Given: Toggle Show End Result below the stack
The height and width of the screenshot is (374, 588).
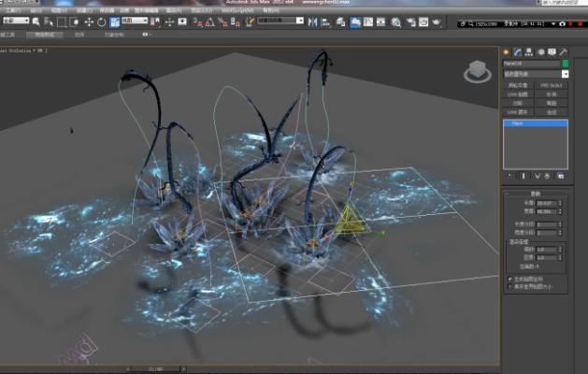Looking at the screenshot, I should [523, 176].
